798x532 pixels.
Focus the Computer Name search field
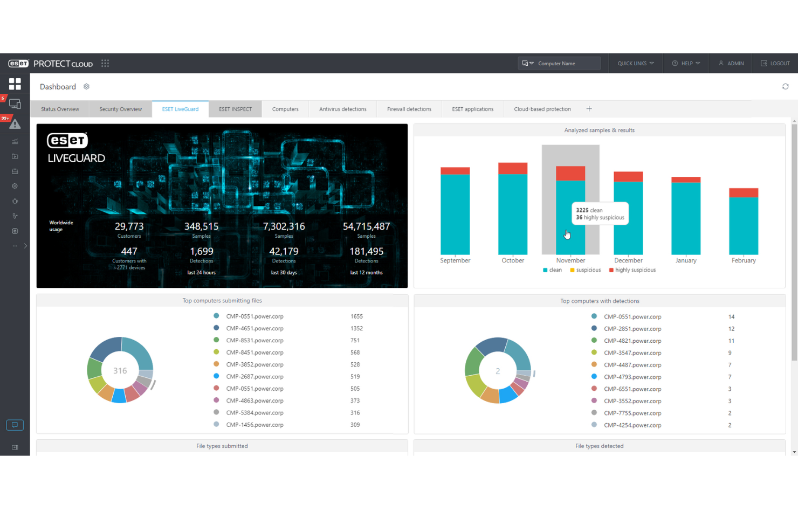(x=568, y=63)
